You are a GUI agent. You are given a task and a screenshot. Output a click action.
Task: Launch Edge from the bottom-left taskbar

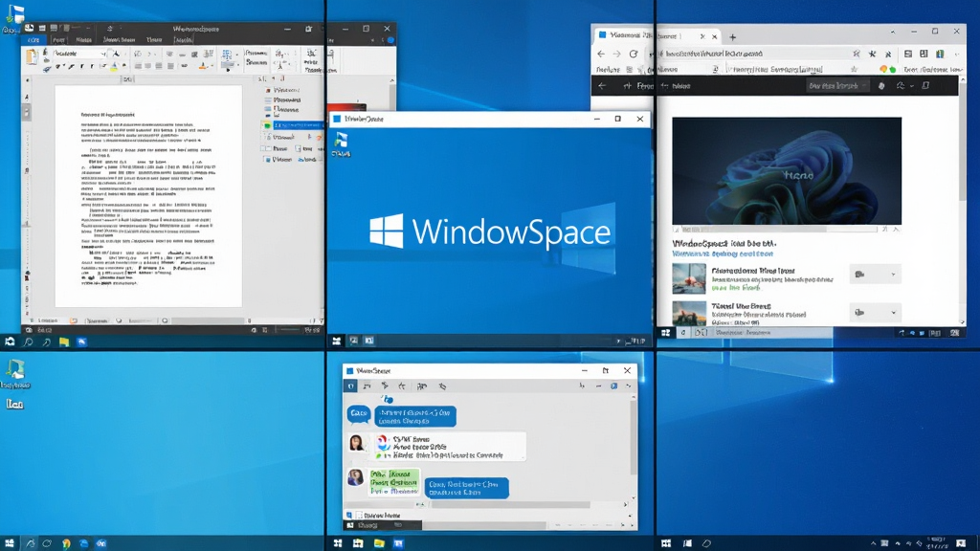click(x=84, y=543)
